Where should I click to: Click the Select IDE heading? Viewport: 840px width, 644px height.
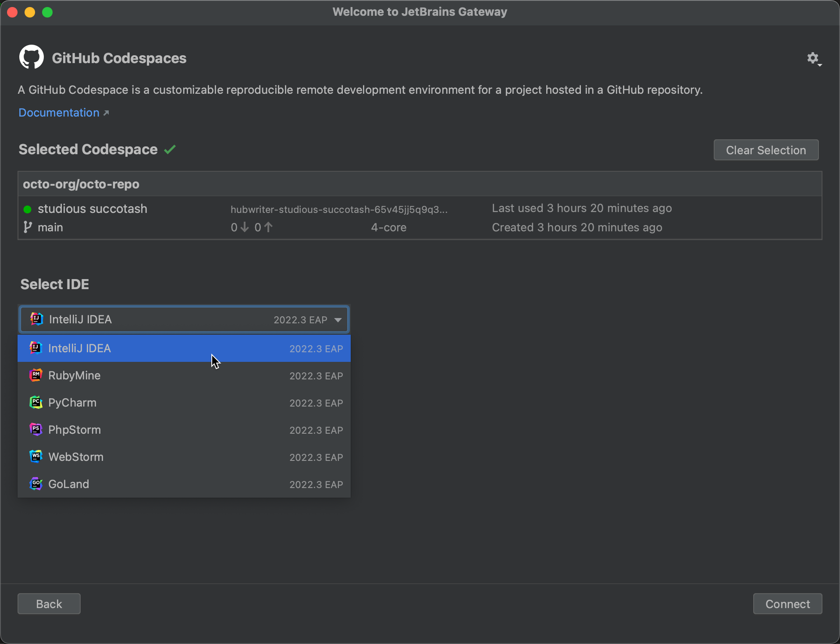[55, 284]
